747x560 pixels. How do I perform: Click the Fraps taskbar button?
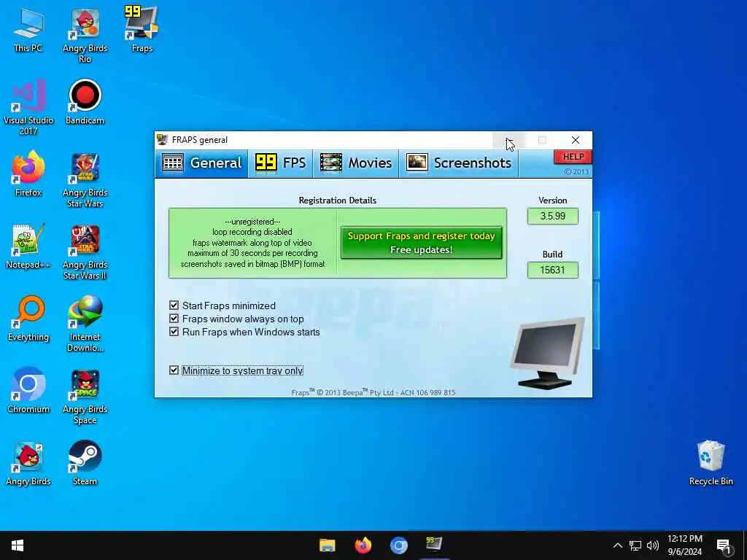click(x=434, y=545)
